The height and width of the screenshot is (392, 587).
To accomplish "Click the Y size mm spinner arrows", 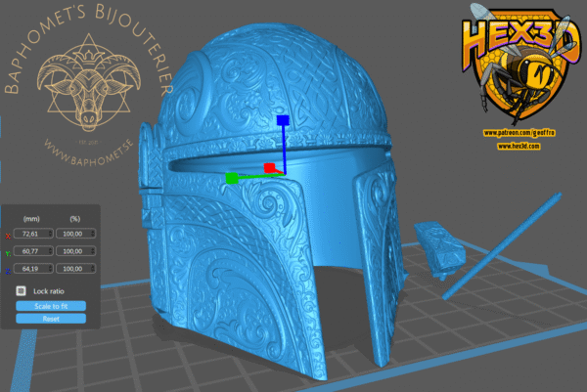I will pyautogui.click(x=51, y=251).
